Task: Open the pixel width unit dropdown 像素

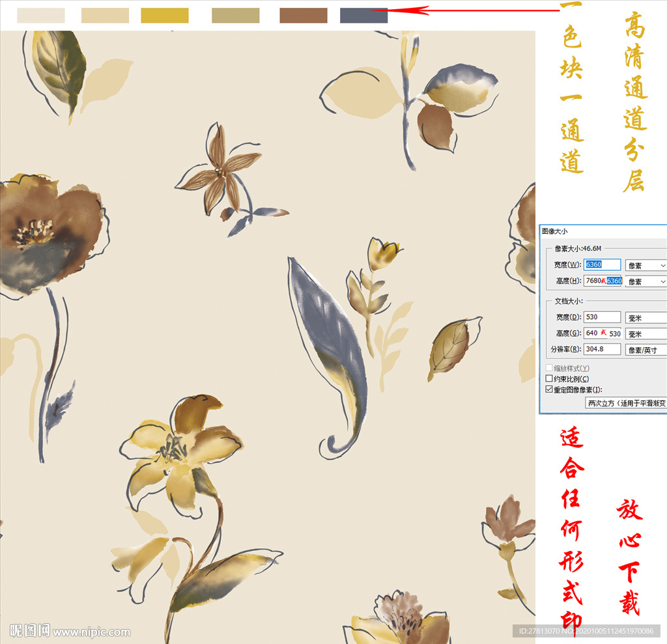Action: (646, 266)
